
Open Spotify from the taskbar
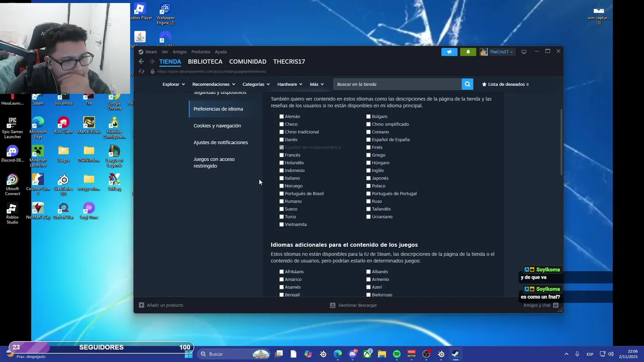(396, 354)
